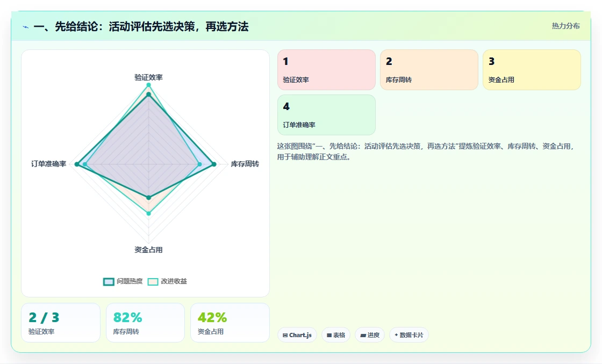Toggle the 改进收益 legend swatch
Viewport: 602px width, 364px height.
(x=153, y=281)
